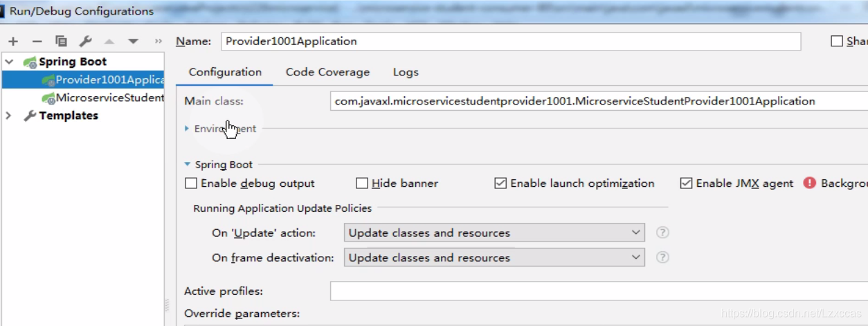Show more toolbar actions chevron
Screen dimensions: 868x326
tap(158, 42)
